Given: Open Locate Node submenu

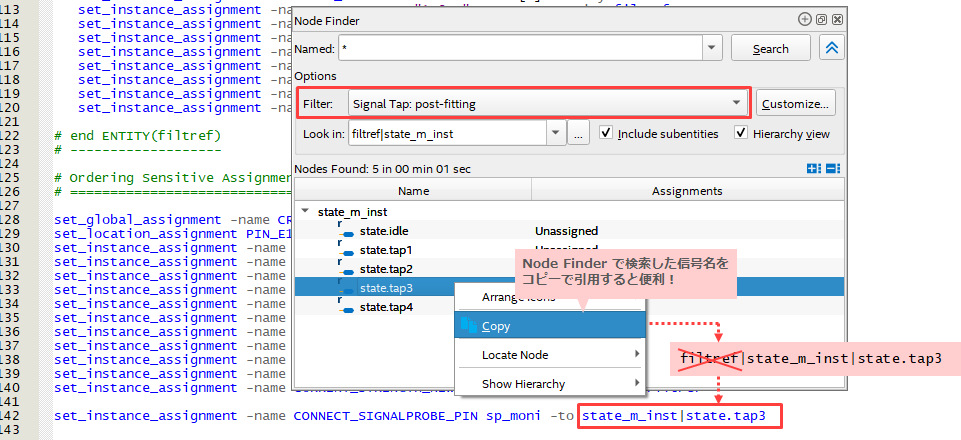Looking at the screenshot, I should pos(550,355).
